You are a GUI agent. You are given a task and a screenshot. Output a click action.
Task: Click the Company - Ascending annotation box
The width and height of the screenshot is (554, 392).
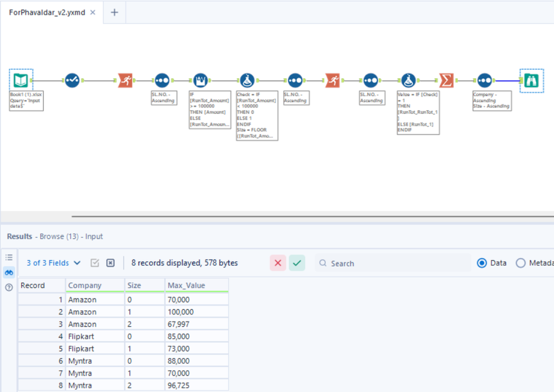[x=492, y=101]
